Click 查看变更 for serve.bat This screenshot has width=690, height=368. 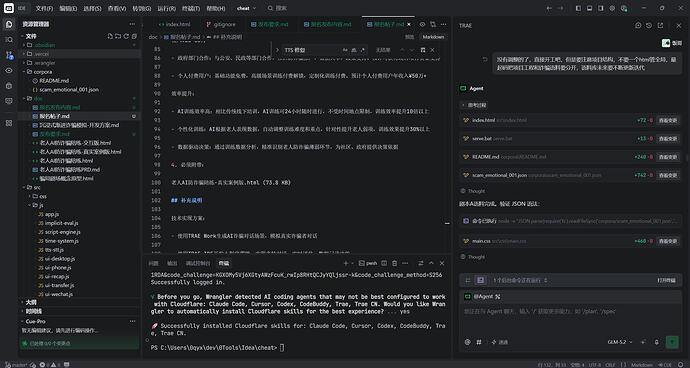668,138
